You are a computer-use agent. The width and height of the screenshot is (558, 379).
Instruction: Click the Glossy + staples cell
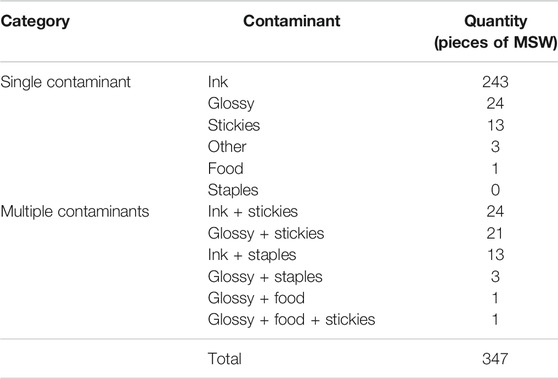265,277
